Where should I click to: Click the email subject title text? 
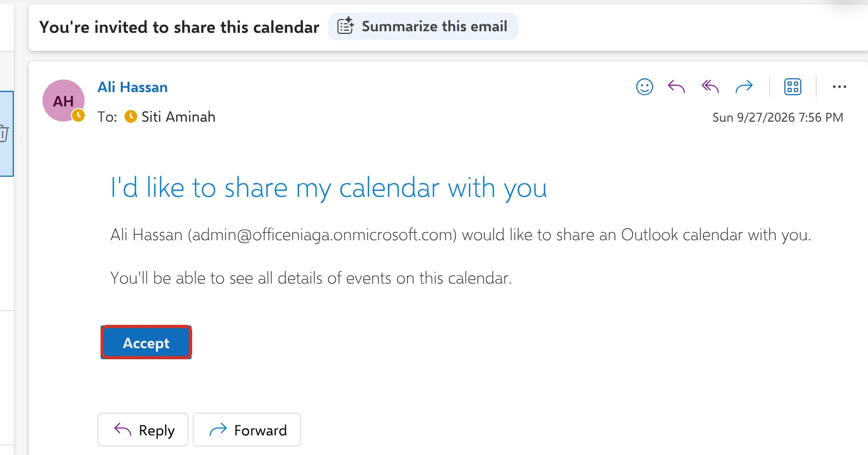click(x=179, y=27)
